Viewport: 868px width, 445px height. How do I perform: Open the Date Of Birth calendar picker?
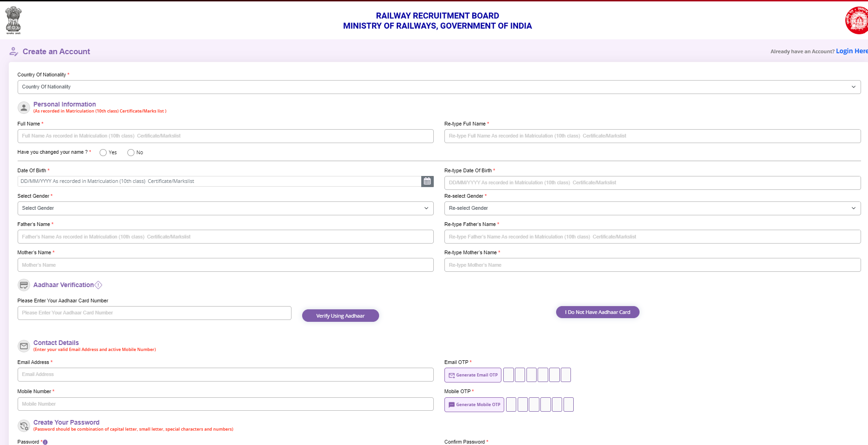427,181
